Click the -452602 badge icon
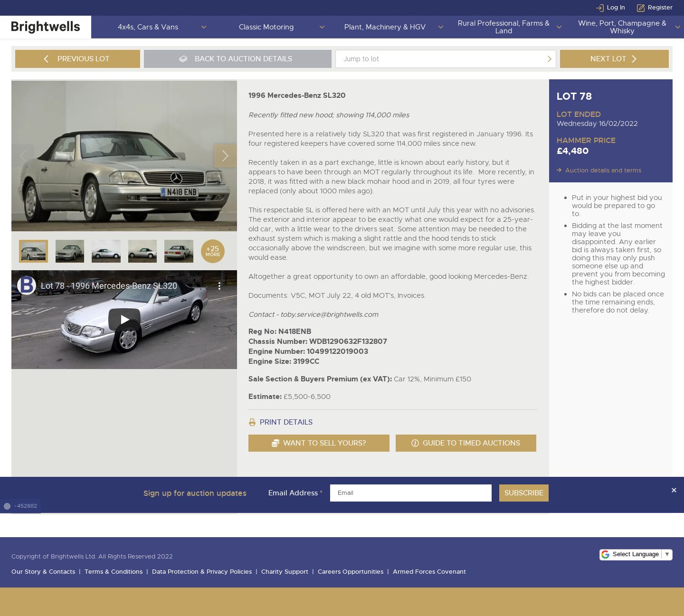684x616 pixels. coord(7,506)
